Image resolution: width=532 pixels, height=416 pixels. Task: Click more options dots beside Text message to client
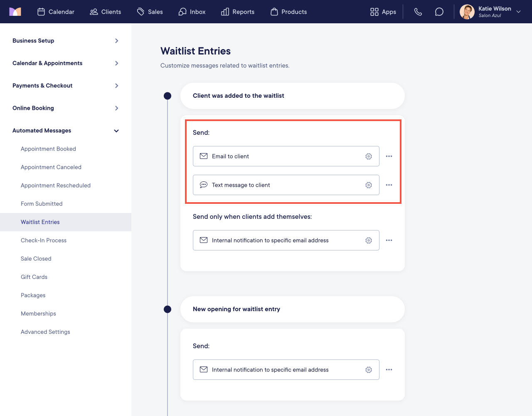tap(389, 185)
